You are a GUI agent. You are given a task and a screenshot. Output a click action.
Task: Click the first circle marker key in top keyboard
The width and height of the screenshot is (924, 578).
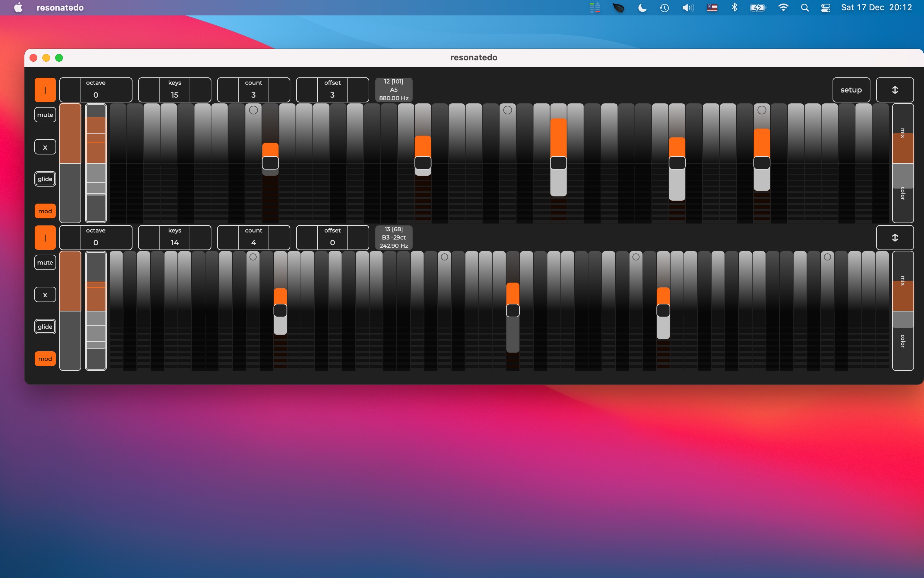[253, 110]
